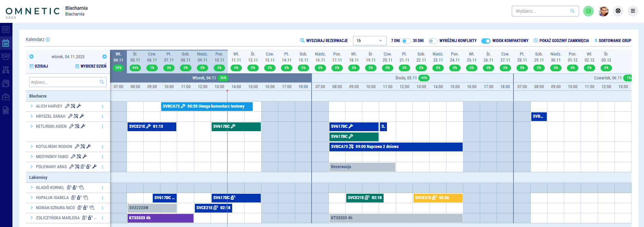Screen dimensions: 644x227
Task: Click the briefcase icon in sidebar
Action: pyautogui.click(x=6, y=97)
